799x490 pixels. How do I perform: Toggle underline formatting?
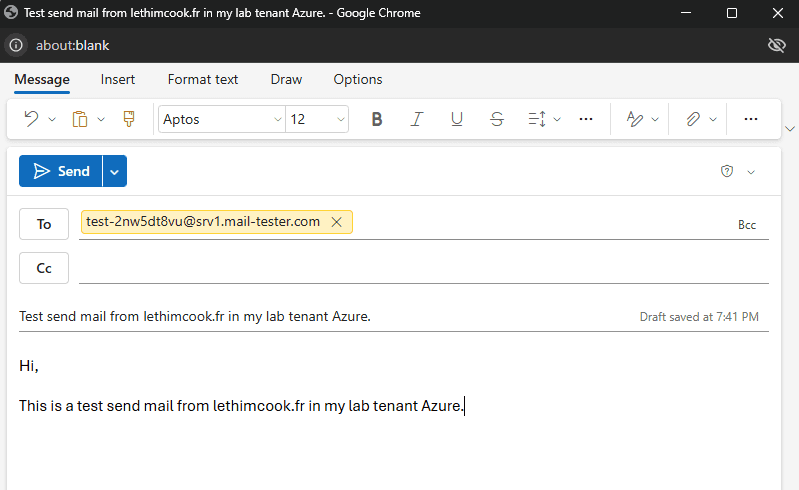tap(457, 119)
